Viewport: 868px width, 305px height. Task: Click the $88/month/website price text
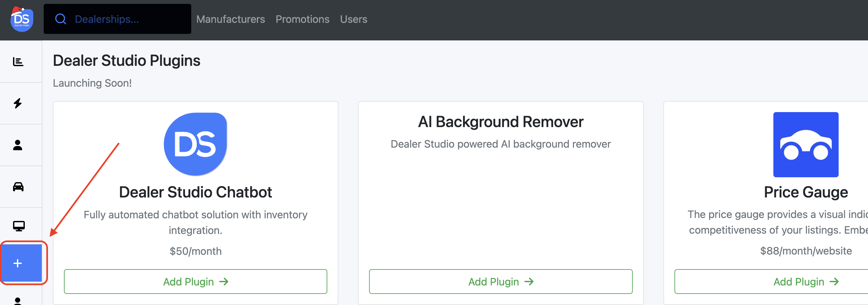(806, 251)
